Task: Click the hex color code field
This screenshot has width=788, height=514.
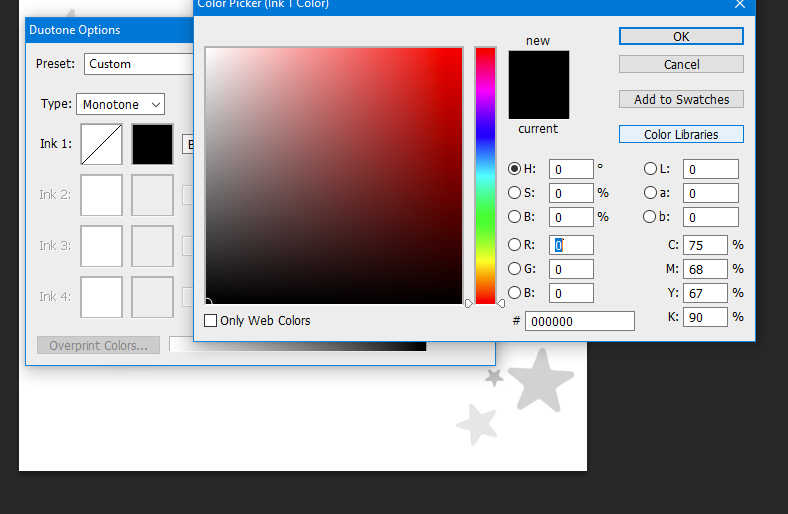Action: [x=580, y=321]
